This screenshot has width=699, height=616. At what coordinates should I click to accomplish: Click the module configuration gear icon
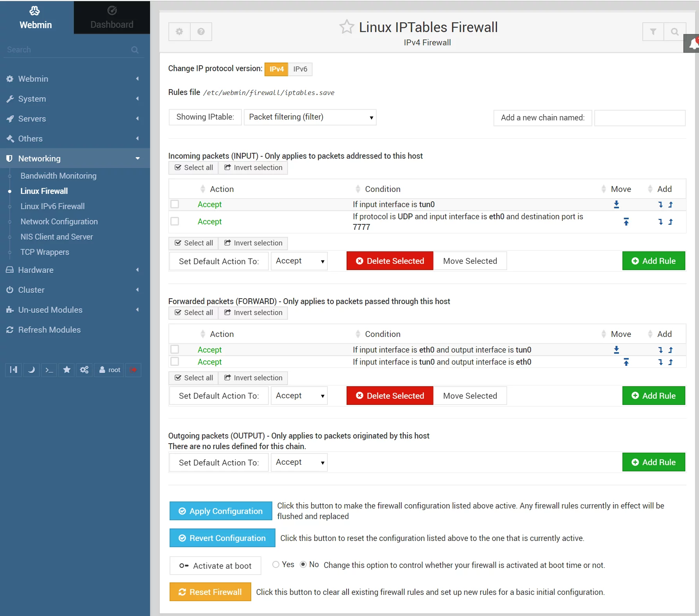pyautogui.click(x=179, y=32)
